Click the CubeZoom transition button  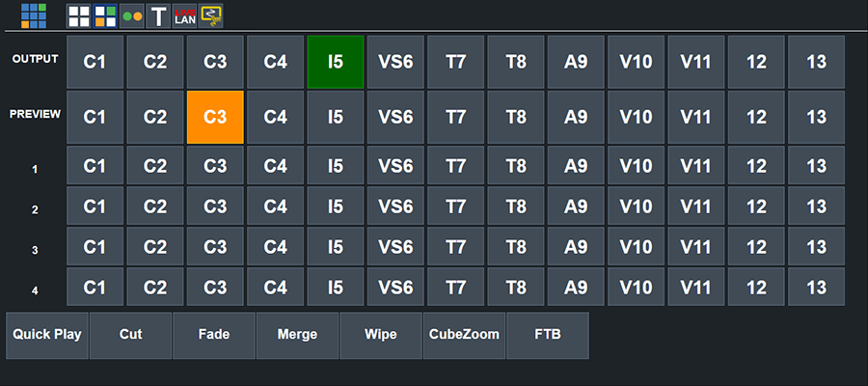point(464,335)
